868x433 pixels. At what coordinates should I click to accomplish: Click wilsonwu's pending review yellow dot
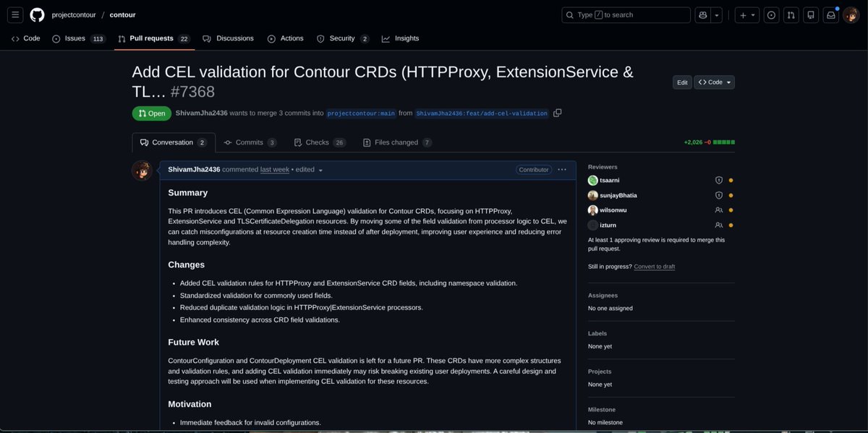[731, 210]
